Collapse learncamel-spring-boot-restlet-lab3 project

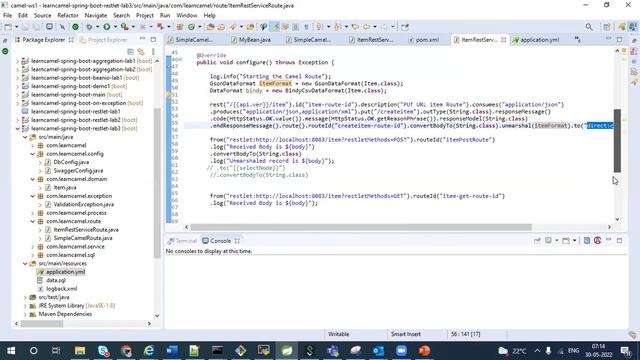tap(18, 129)
